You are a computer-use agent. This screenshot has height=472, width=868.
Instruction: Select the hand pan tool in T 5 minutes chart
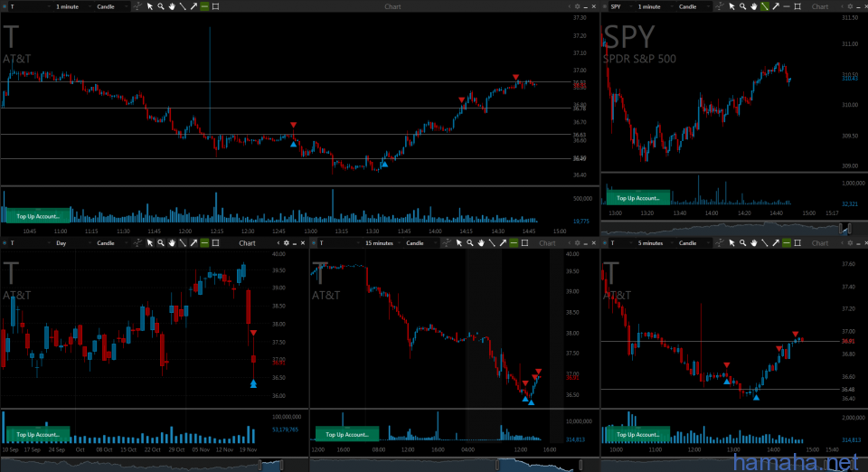(754, 243)
